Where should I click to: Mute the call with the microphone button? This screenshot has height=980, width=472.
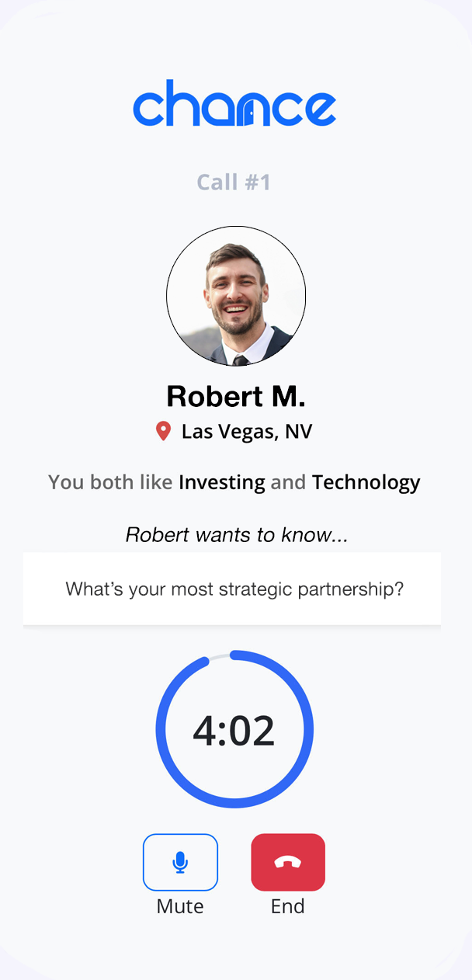coord(180,862)
